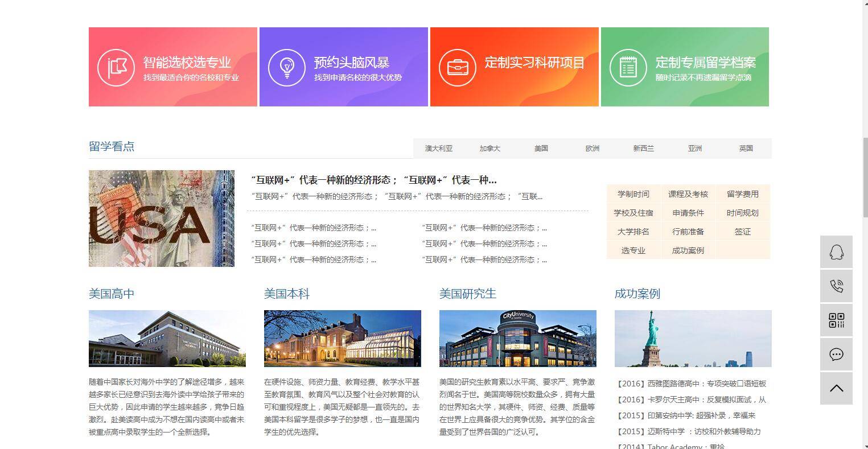Click the flag icon on the pink banner
The width and height of the screenshot is (868, 449).
pyautogui.click(x=116, y=68)
